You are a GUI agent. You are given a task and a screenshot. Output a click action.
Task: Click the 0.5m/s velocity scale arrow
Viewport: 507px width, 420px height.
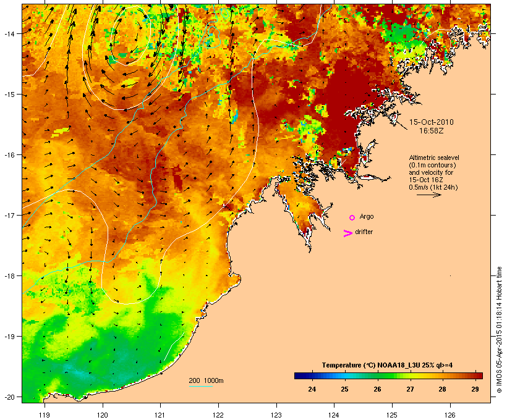coord(428,195)
